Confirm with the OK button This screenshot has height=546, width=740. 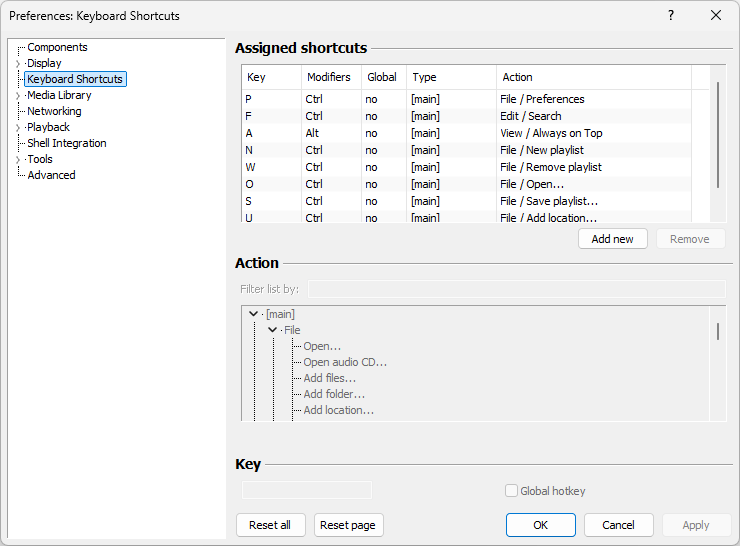pyautogui.click(x=540, y=525)
